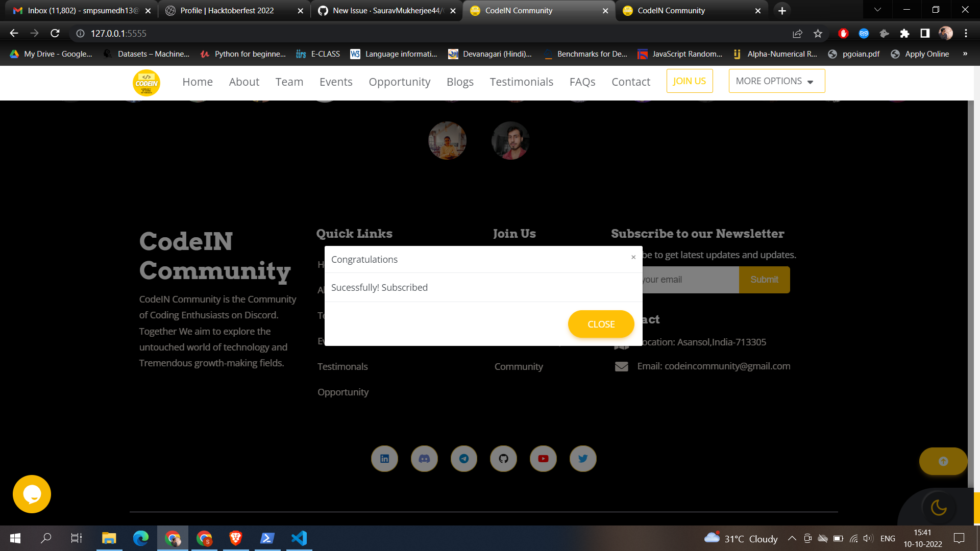Open the Chrome extensions puzzle icon
This screenshot has width=980, height=551.
tap(904, 33)
